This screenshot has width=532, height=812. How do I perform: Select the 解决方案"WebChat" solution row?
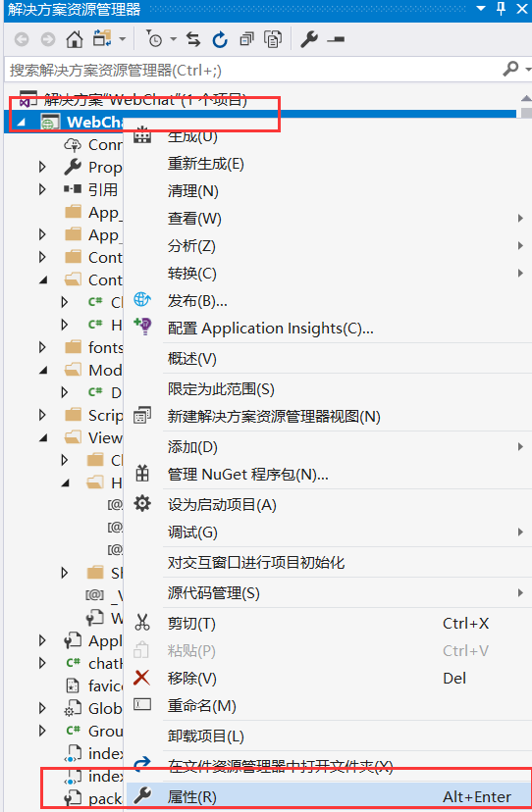133,99
